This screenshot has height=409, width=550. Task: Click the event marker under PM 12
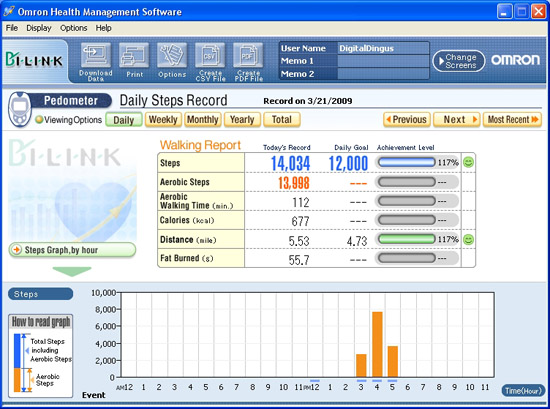point(315,381)
